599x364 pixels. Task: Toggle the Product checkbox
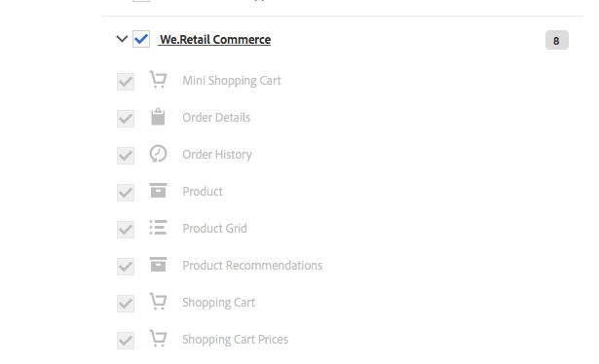[126, 193]
